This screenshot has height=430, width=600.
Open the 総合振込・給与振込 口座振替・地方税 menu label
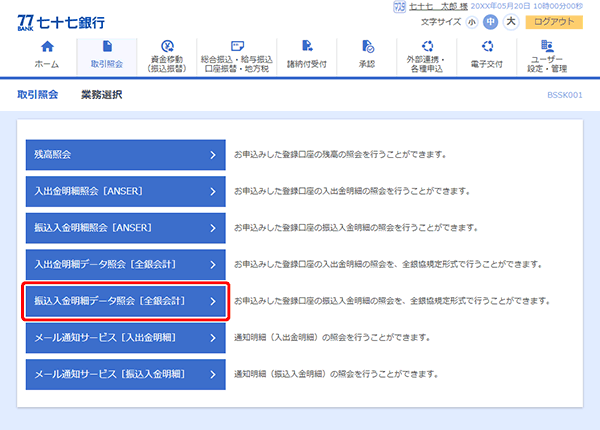pyautogui.click(x=237, y=64)
